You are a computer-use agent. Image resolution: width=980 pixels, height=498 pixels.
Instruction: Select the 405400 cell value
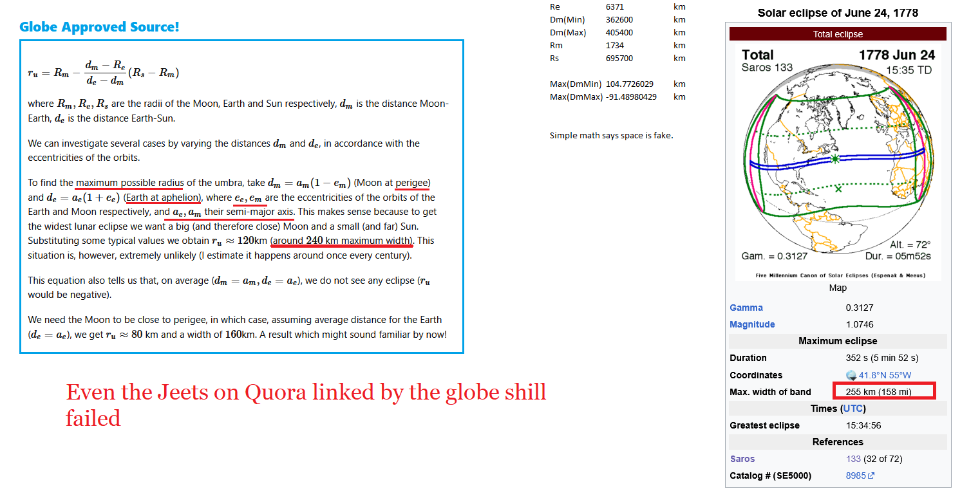coord(619,33)
